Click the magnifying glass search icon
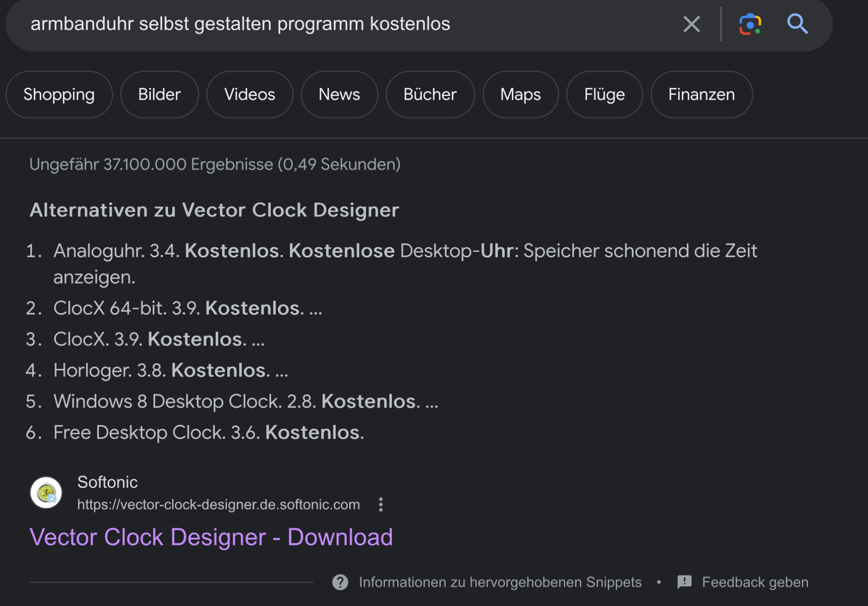 pos(797,24)
